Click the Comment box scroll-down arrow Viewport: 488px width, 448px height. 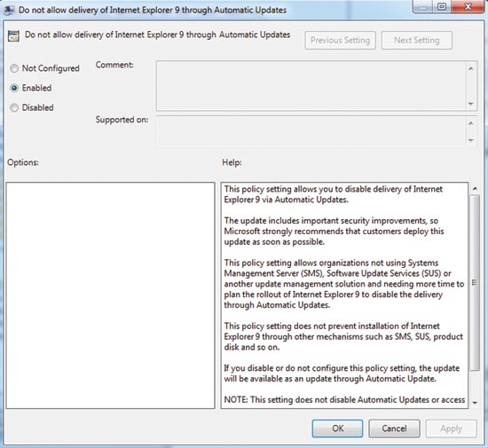[x=471, y=104]
